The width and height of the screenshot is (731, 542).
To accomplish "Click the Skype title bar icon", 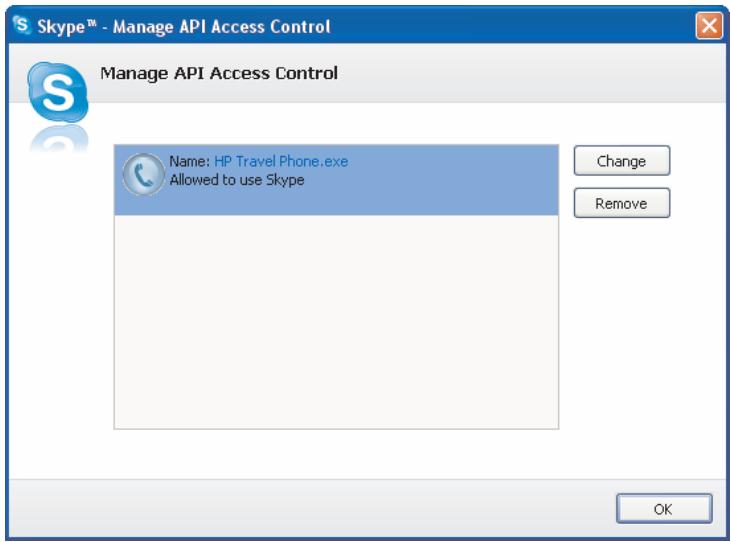I will point(21,24).
